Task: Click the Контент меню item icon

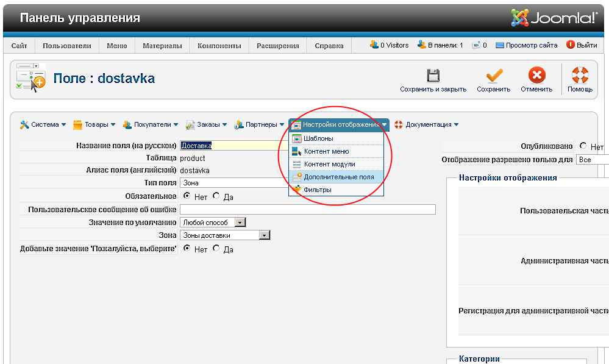Action: click(x=297, y=151)
